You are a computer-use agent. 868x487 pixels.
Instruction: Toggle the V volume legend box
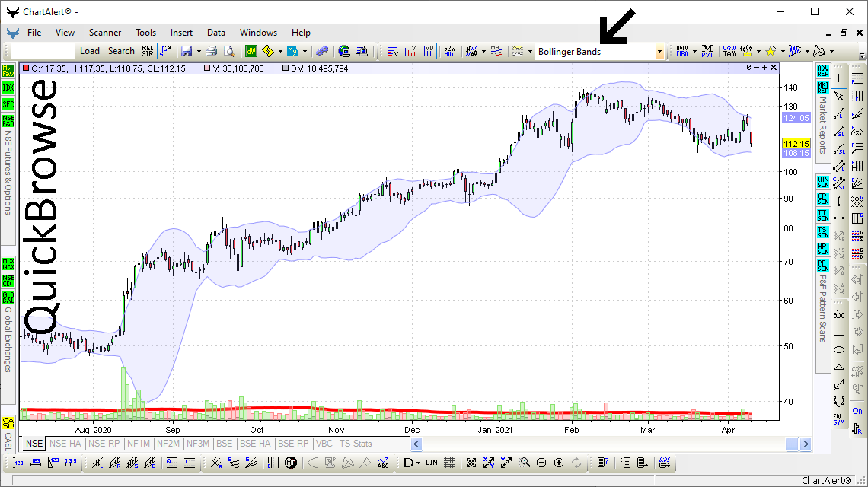(207, 68)
